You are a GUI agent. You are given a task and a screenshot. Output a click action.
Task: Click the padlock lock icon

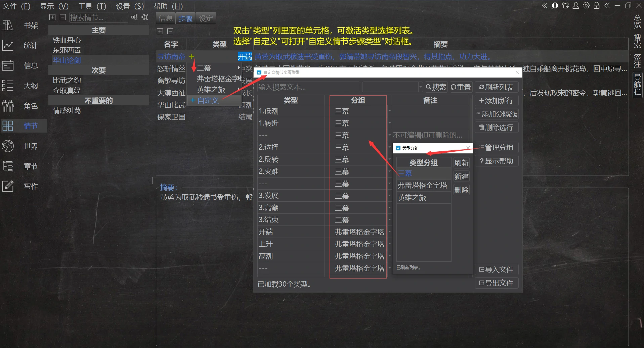tap(597, 5)
